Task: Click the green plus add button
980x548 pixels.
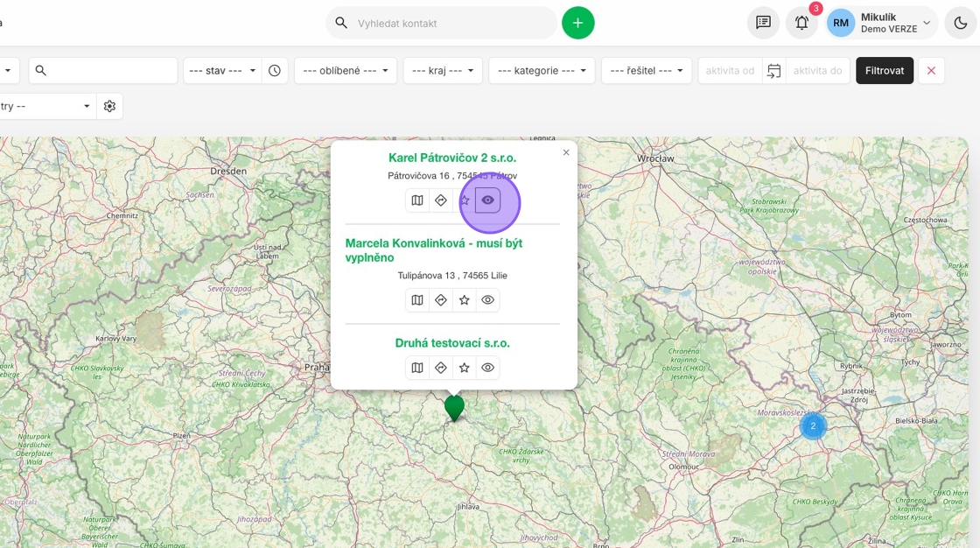Action: 577,23
